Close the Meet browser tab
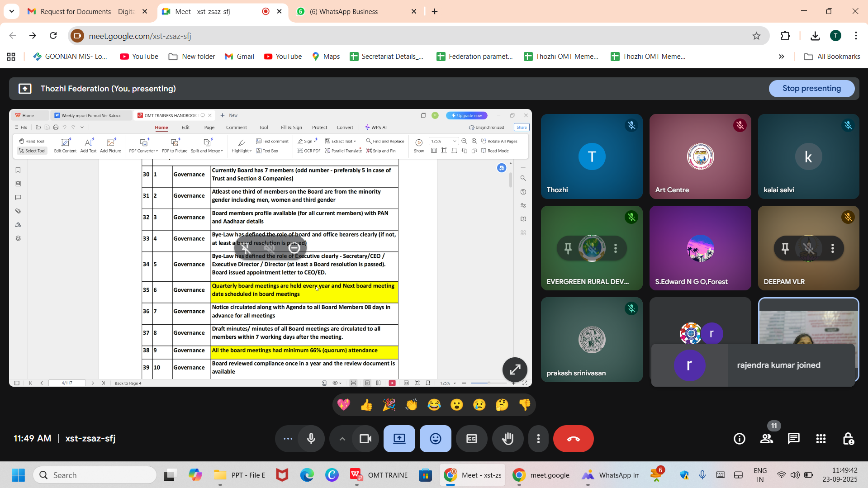 [279, 11]
